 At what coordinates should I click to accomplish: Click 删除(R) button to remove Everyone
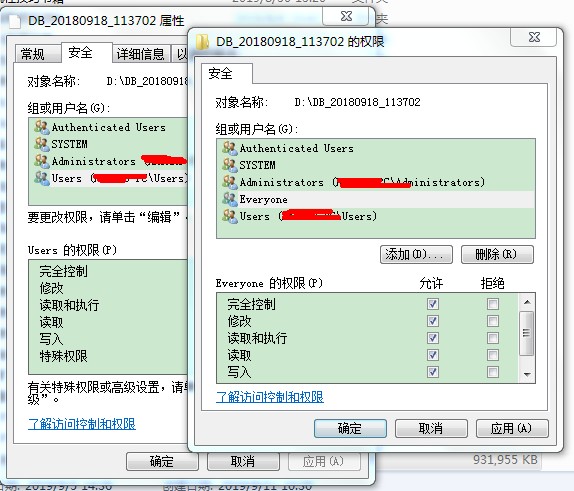point(497,254)
